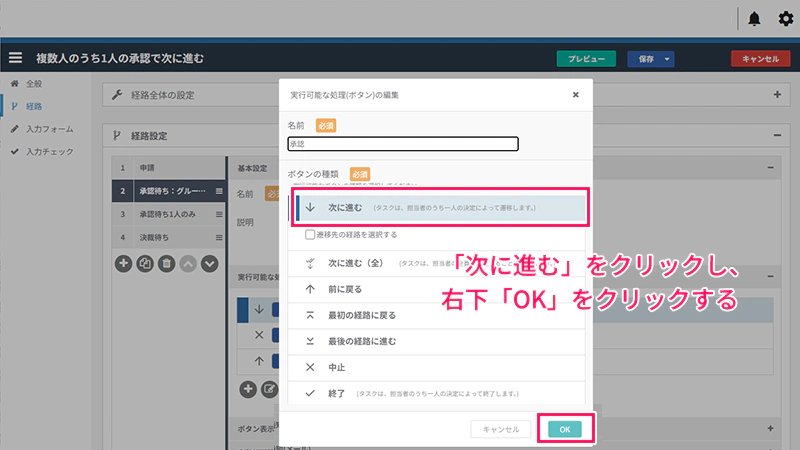This screenshot has height=450, width=800.
Task: Select the 承認待ち1人のみ route row
Action: [165, 214]
